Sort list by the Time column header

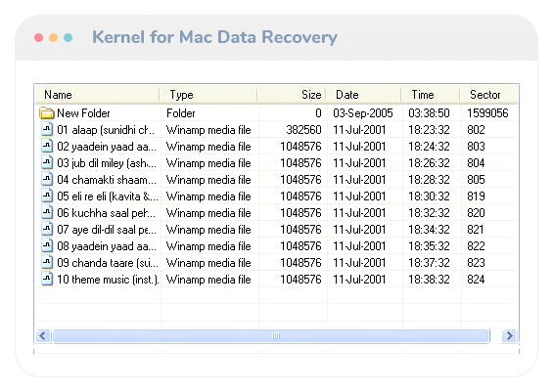(431, 95)
